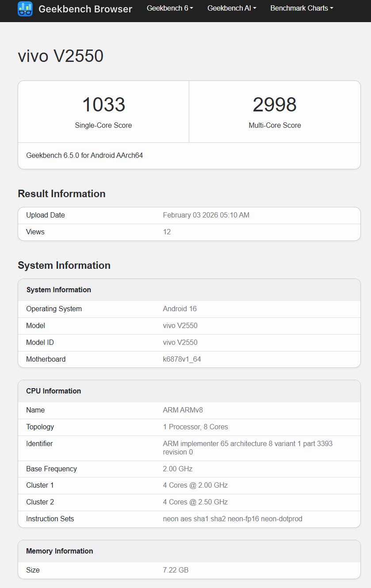Screen dimensions: 371x588
Task: Expand the Geekbench AI menu
Action: tap(232, 8)
